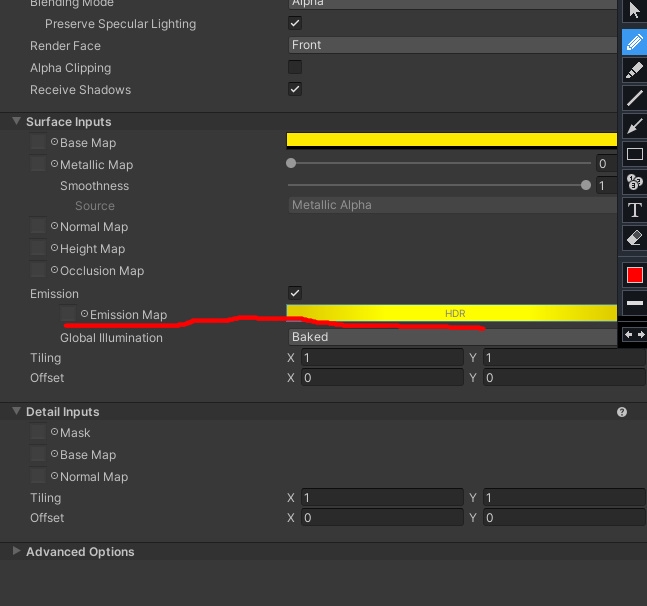Click the numbered step counter tool
The image size is (647, 606).
[x=634, y=182]
